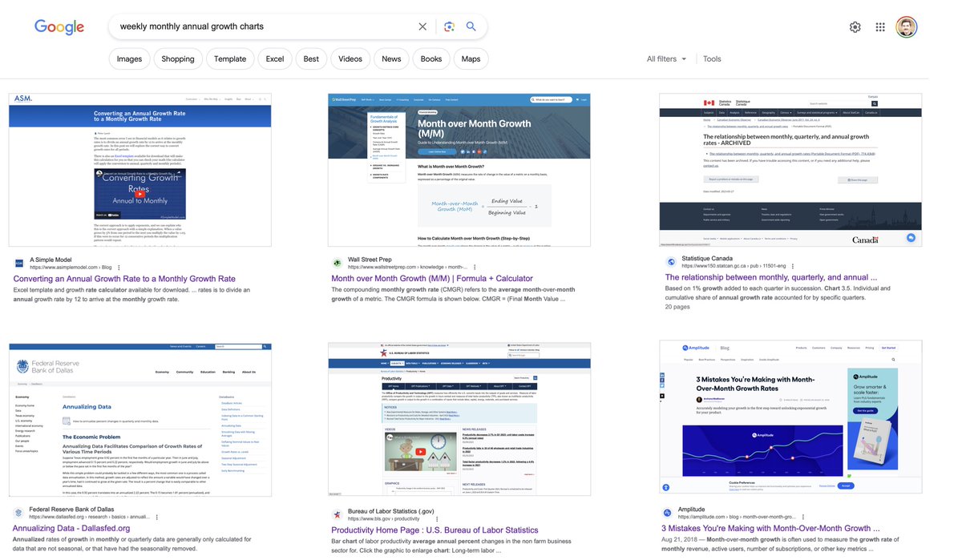962x560 pixels.
Task: Expand the All filters dropdown
Action: pos(666,59)
